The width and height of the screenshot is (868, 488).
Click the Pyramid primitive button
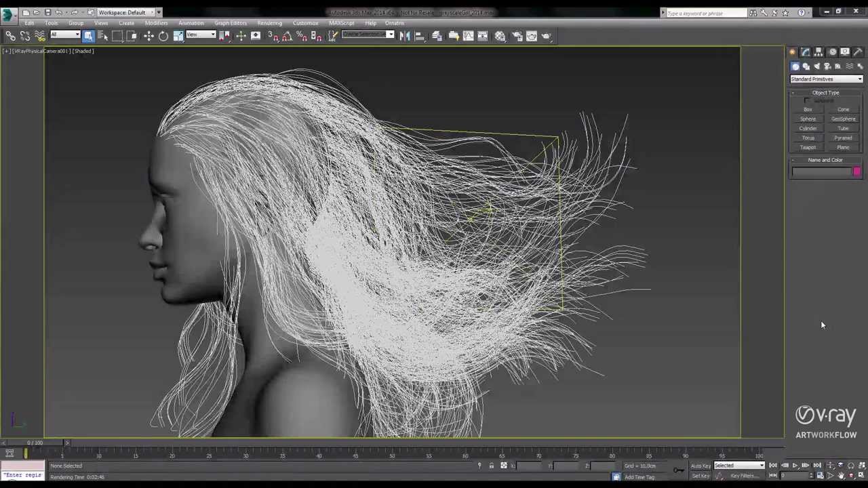click(x=843, y=138)
